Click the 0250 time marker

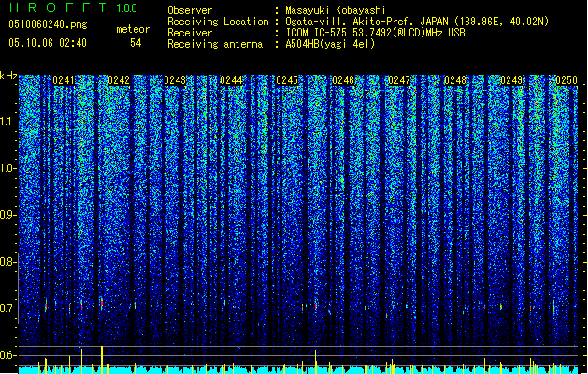[566, 80]
